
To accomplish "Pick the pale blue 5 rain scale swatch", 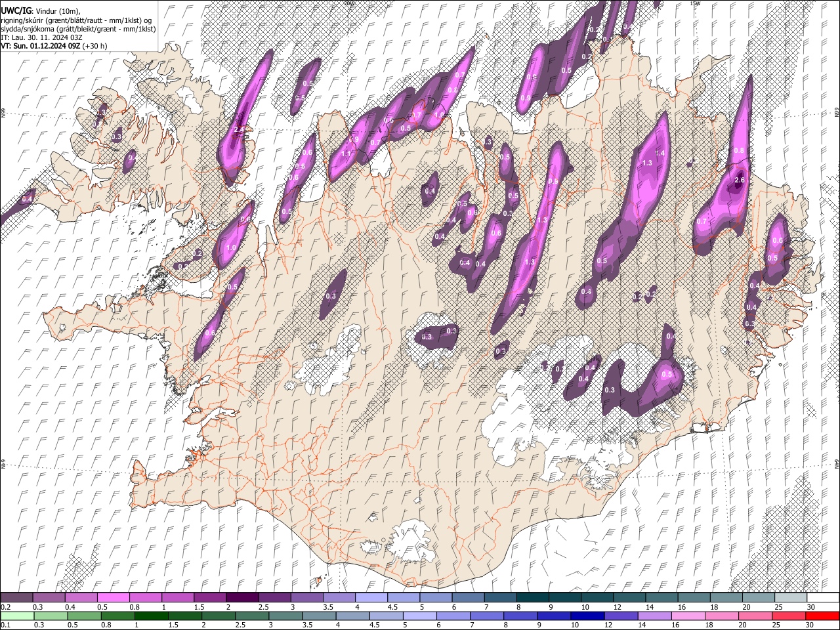I will coord(420,616).
